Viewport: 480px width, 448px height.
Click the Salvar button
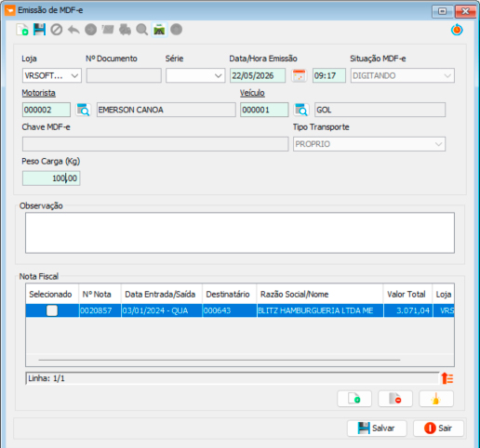[x=377, y=428]
